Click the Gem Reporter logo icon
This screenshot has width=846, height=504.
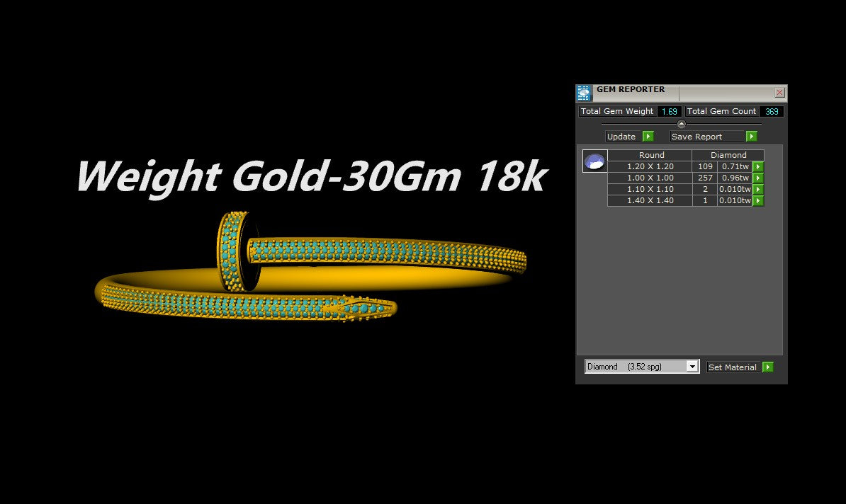585,93
